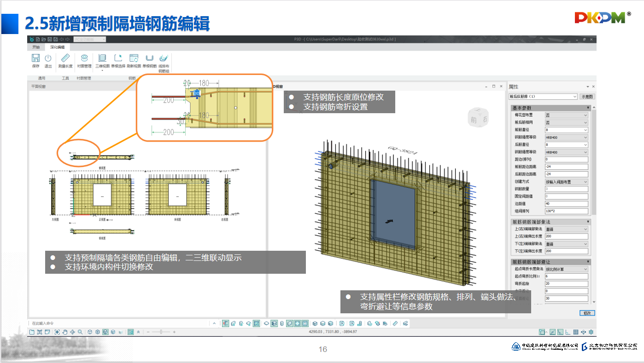Click the 组间排列 input field
Viewport: 644px width, 363px height.
(x=566, y=211)
